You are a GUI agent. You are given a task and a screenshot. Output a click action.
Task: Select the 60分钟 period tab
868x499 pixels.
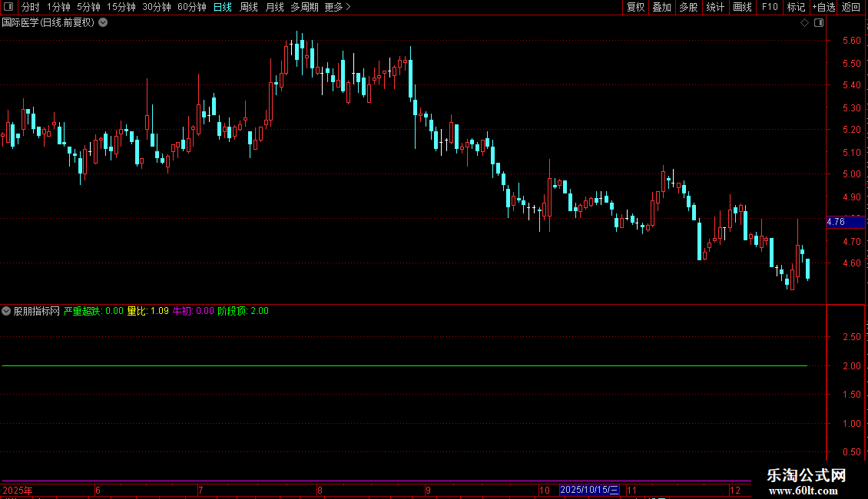point(192,7)
